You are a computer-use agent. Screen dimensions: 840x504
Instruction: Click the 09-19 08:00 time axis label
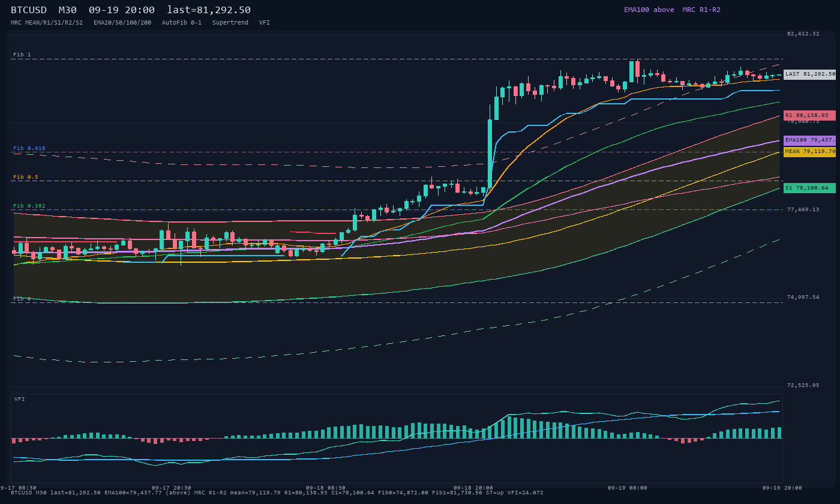[628, 488]
